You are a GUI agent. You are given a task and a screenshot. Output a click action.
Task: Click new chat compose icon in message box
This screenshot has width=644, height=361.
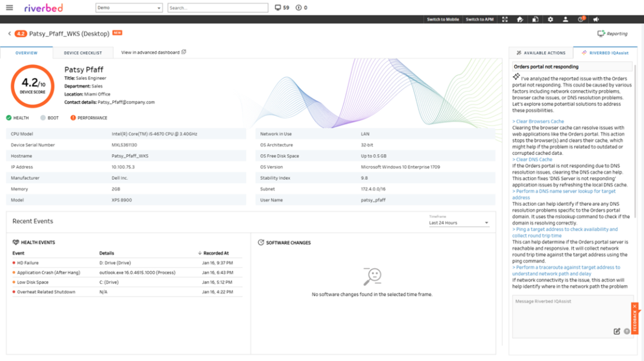click(x=616, y=331)
